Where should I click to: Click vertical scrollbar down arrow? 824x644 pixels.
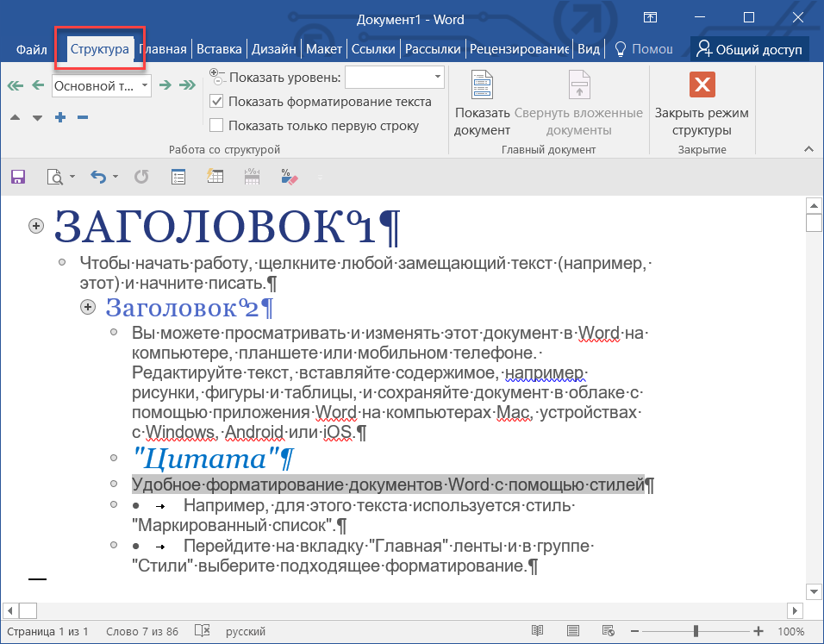[x=814, y=592]
